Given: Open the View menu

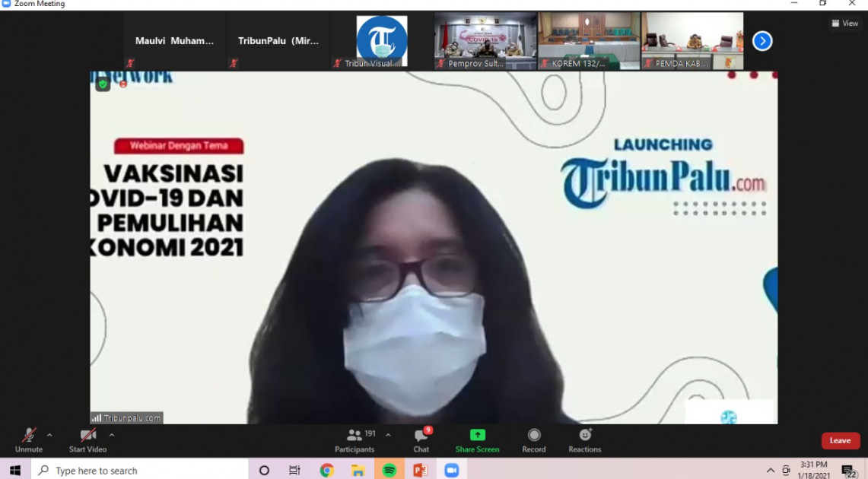Looking at the screenshot, I should 844,23.
